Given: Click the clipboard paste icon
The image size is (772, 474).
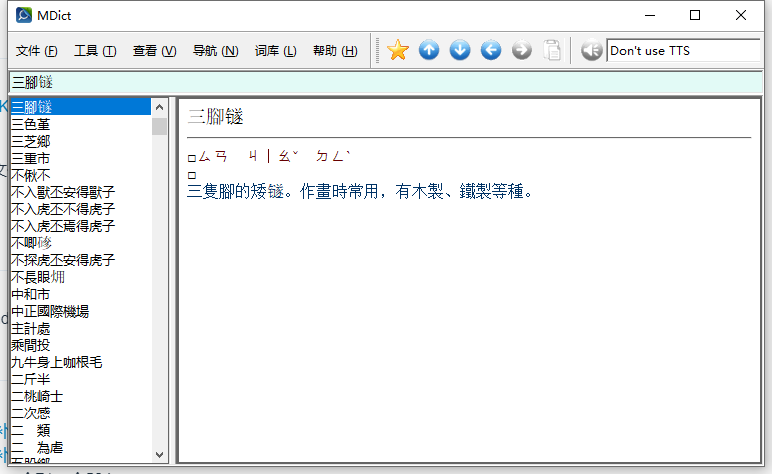Looking at the screenshot, I should [552, 50].
